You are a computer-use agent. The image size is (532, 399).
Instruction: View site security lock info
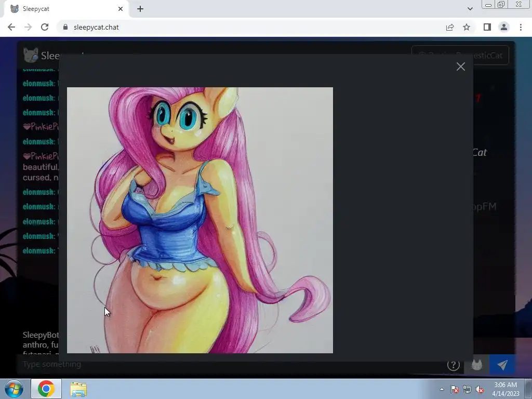click(65, 27)
